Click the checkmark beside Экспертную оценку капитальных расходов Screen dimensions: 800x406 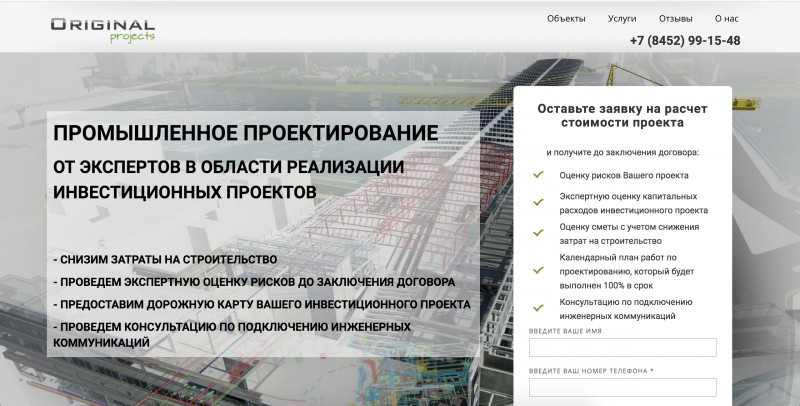[538, 202]
